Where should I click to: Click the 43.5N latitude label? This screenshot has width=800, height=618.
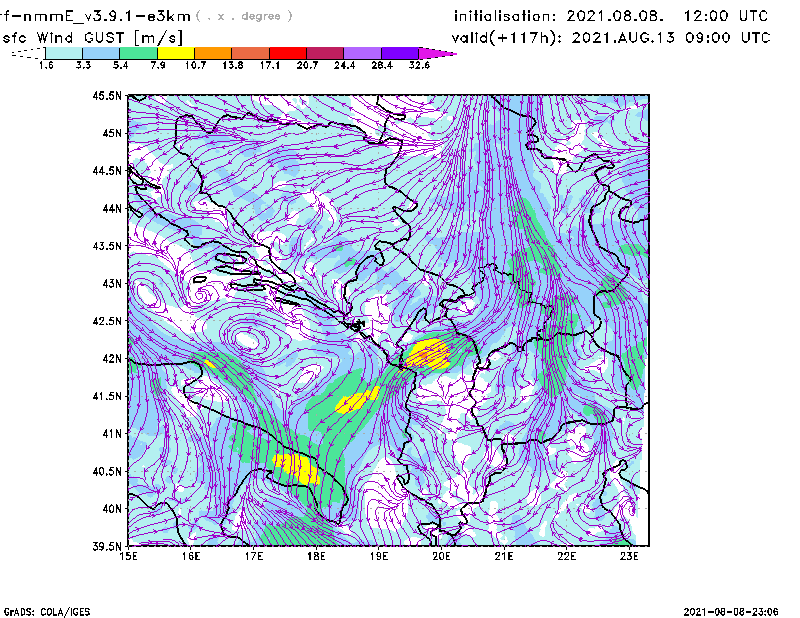(x=107, y=246)
